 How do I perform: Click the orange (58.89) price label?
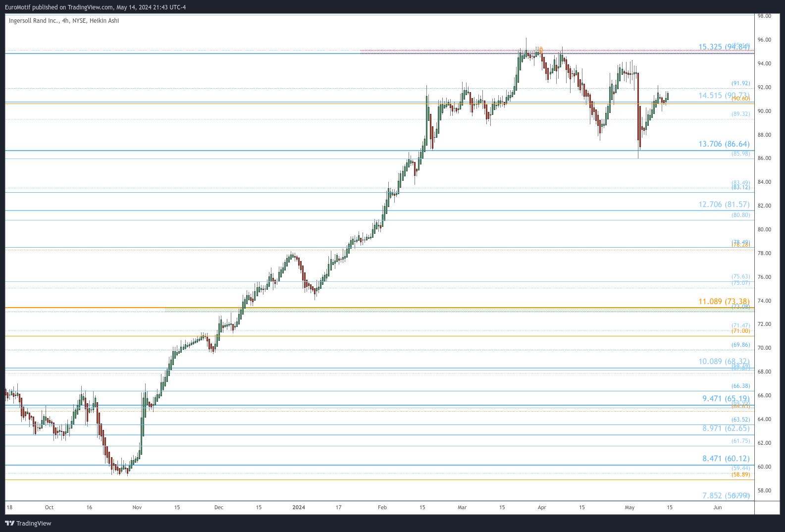pyautogui.click(x=741, y=475)
